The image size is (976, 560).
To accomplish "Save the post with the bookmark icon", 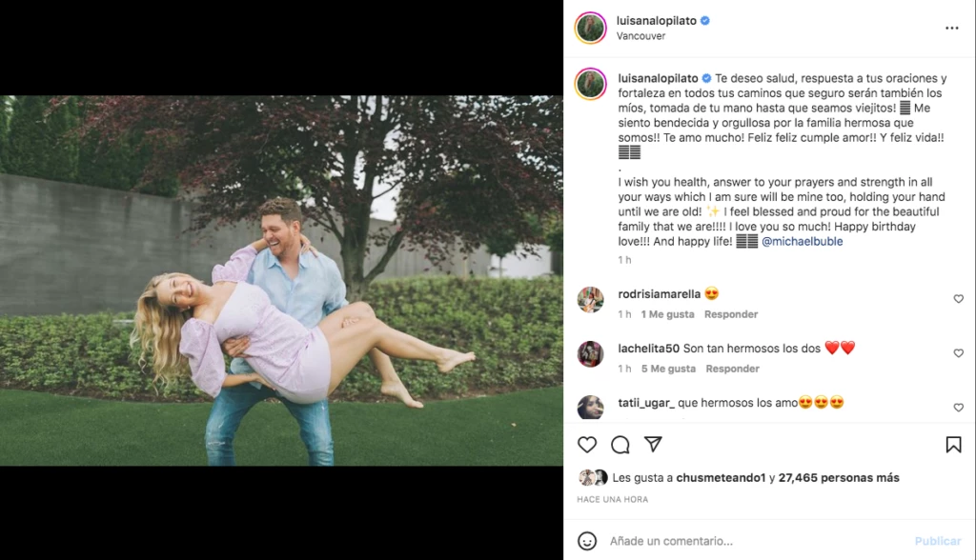I will [x=954, y=445].
